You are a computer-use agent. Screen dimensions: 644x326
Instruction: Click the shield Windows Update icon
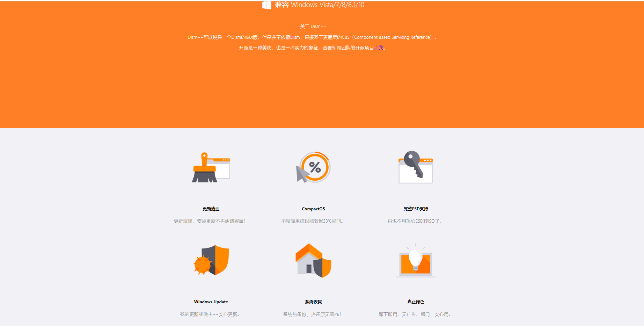tap(211, 260)
